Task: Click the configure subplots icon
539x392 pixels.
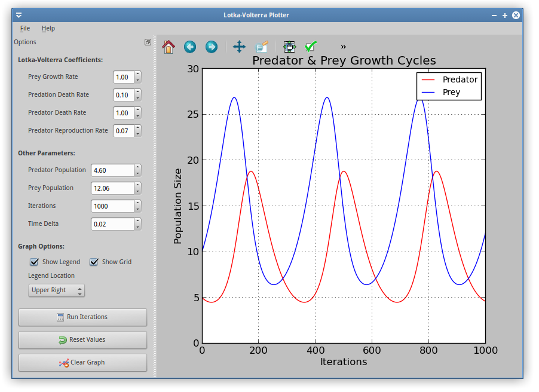Action: point(289,47)
